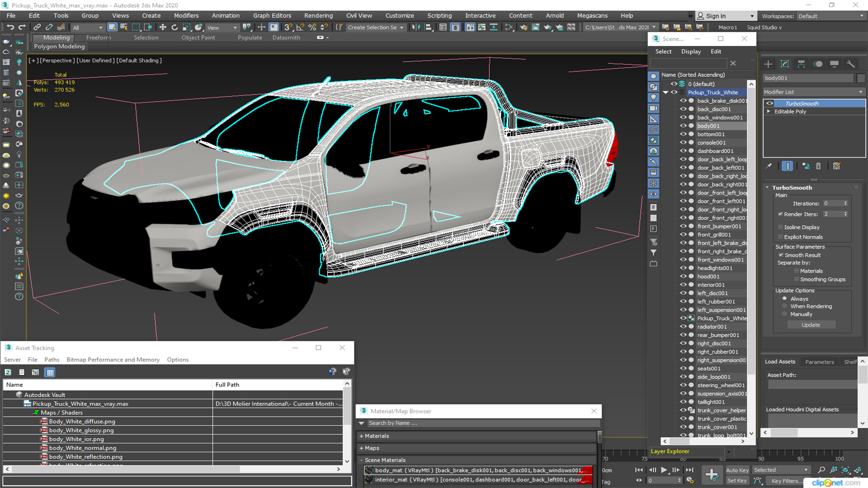Image resolution: width=868 pixels, height=488 pixels.
Task: Collapse the TurboSmooth rollout
Action: 767,188
